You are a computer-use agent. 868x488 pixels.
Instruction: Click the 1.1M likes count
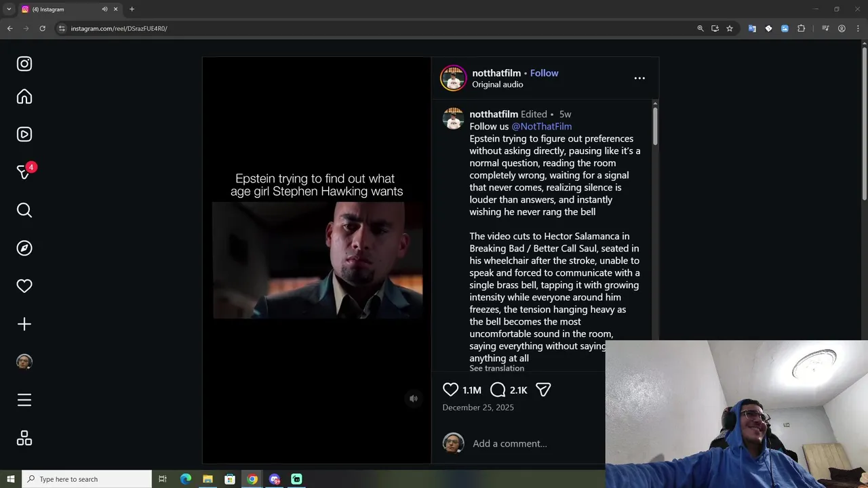[x=471, y=390]
